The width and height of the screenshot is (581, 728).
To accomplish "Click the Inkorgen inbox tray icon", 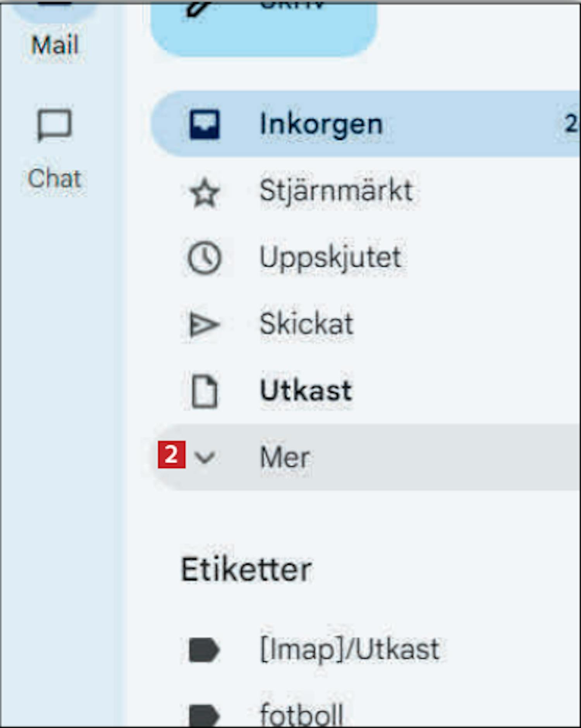I will 205,124.
